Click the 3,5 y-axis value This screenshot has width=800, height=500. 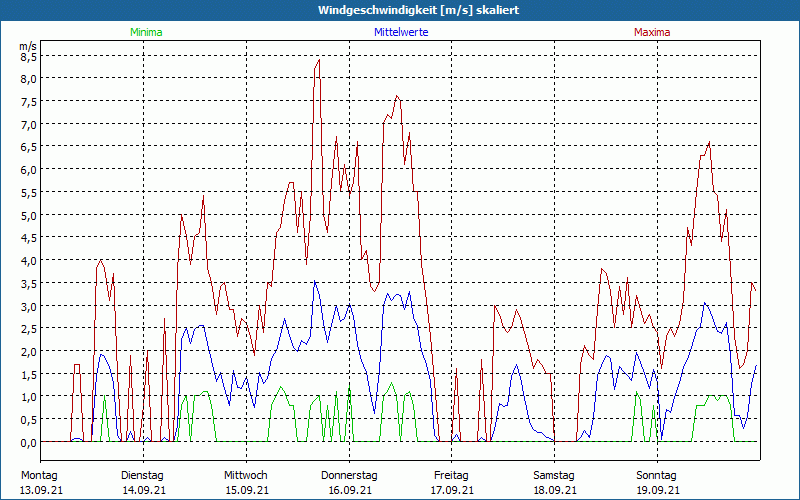coord(29,283)
